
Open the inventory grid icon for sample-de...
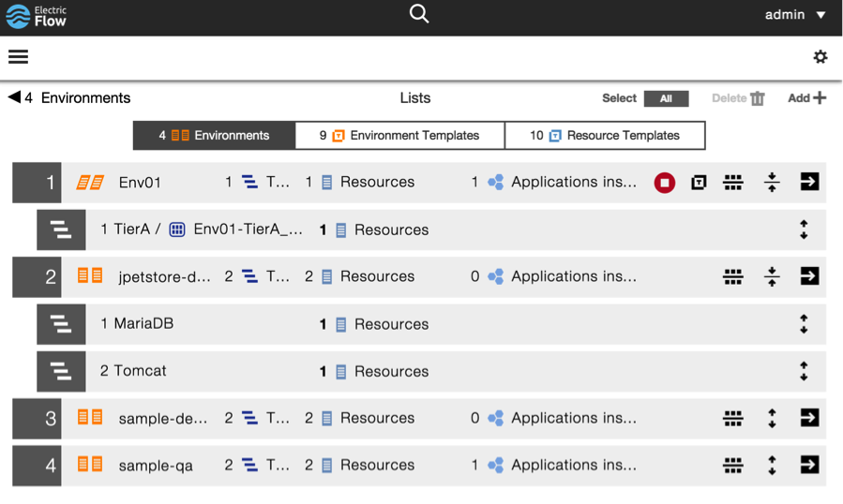click(732, 418)
